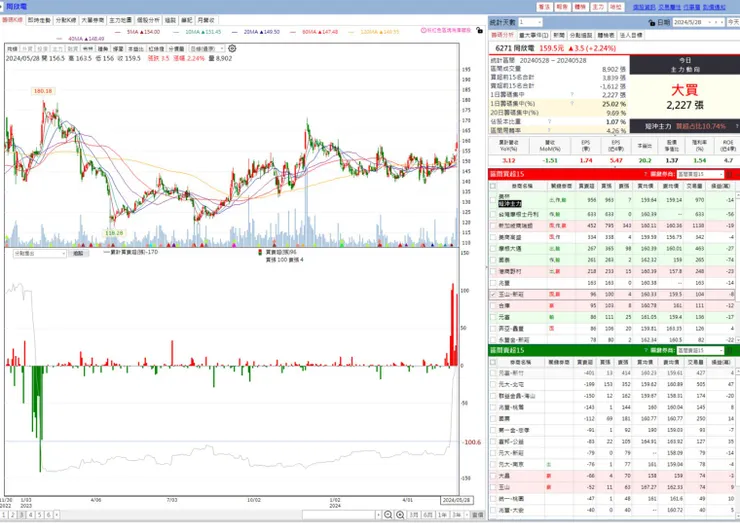The height and width of the screenshot is (523, 740).
Task: Go to page 4 in bottom pager
Action: click(31, 515)
